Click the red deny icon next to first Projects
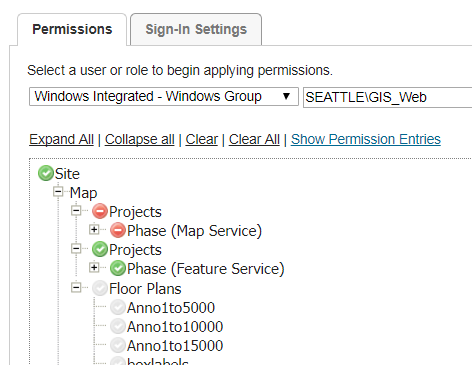 [x=100, y=211]
